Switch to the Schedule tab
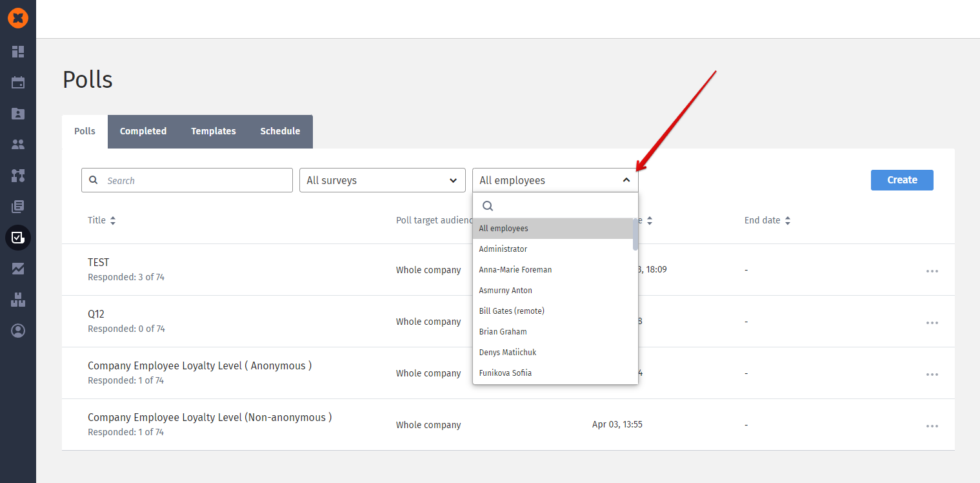Image resolution: width=980 pixels, height=483 pixels. pyautogui.click(x=280, y=131)
